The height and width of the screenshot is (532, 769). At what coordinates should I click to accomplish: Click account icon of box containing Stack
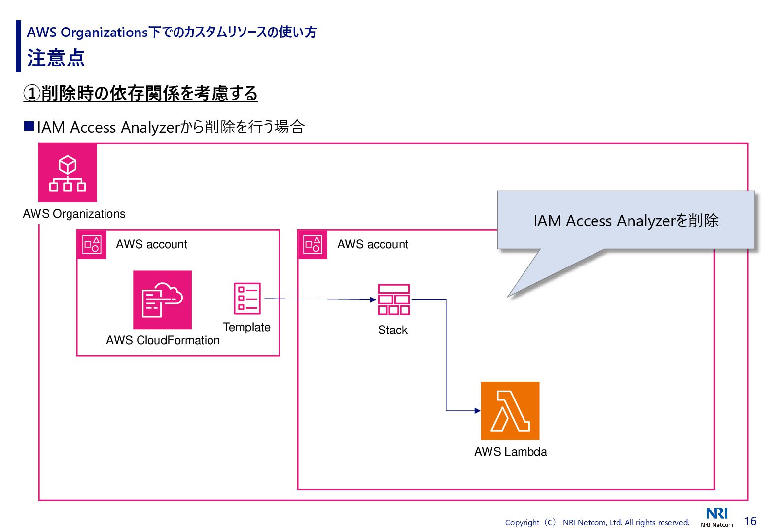[x=313, y=244]
